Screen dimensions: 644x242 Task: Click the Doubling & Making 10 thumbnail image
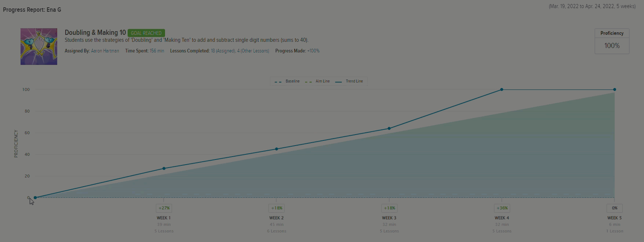pyautogui.click(x=39, y=47)
